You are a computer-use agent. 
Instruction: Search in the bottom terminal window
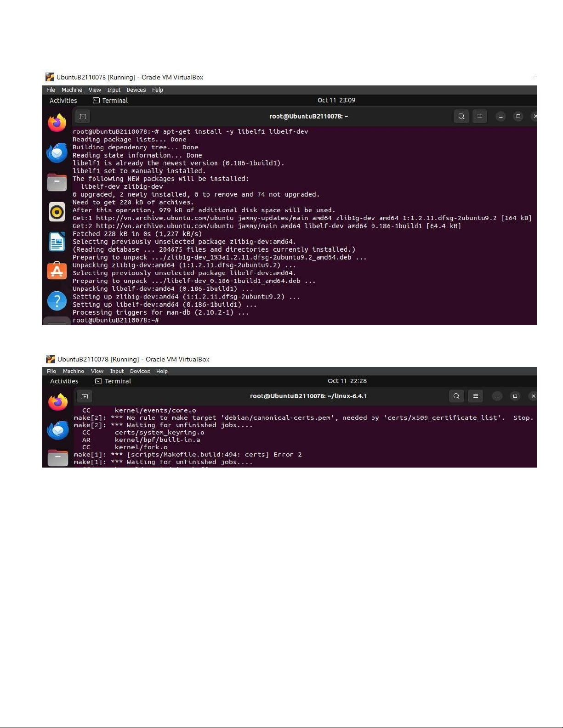[456, 396]
